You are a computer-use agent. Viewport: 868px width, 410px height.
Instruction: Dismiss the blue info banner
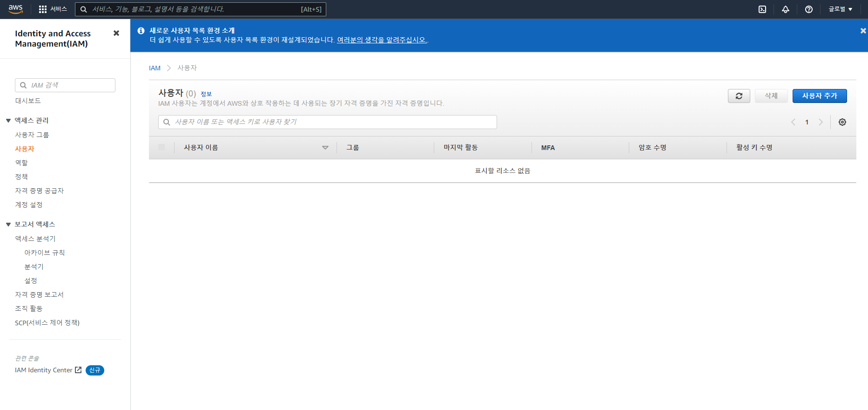tap(863, 31)
